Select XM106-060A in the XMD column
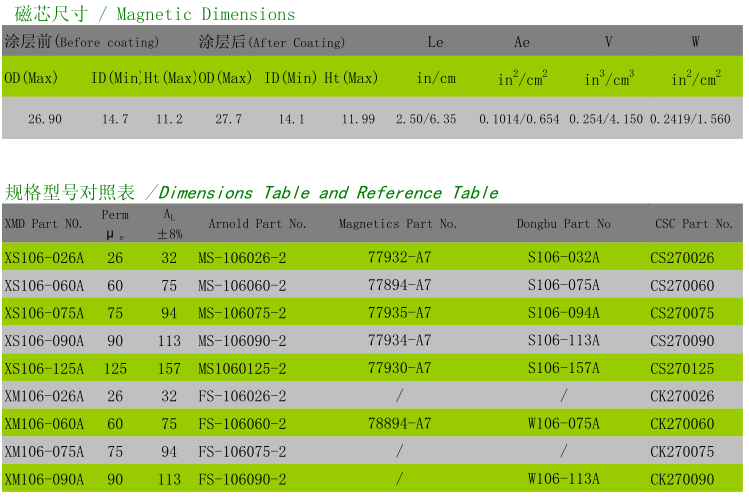 click(x=44, y=424)
